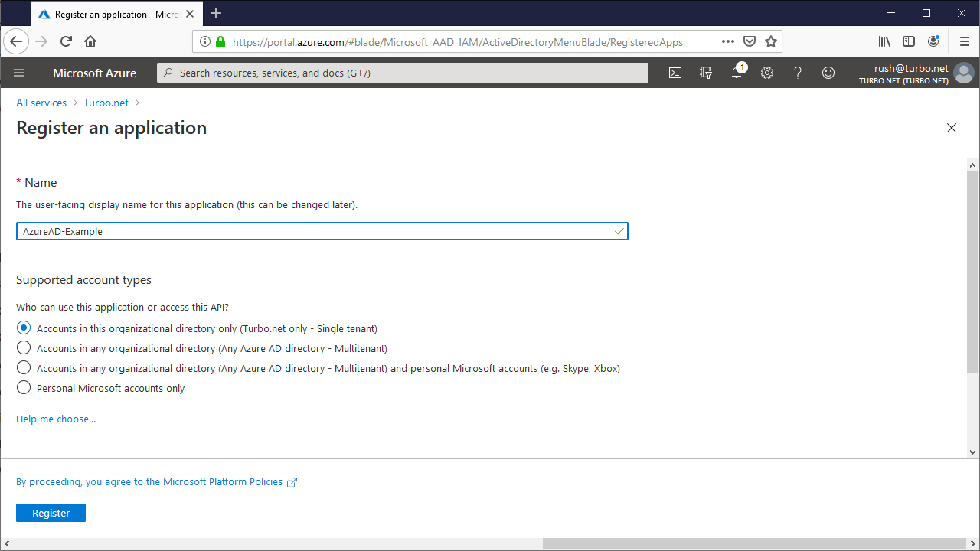Click the rush@turbo.net account avatar
The height and width of the screenshot is (551, 980).
[x=962, y=73]
